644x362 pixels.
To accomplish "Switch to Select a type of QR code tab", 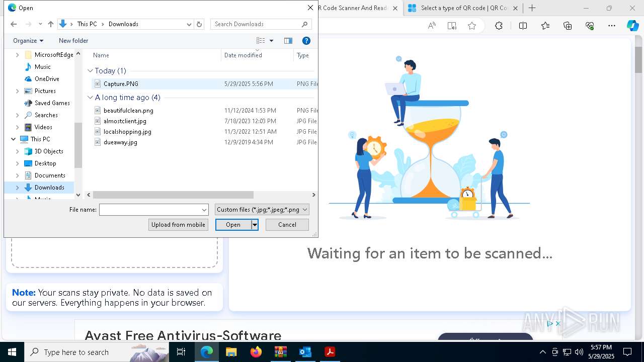I will (x=464, y=8).
